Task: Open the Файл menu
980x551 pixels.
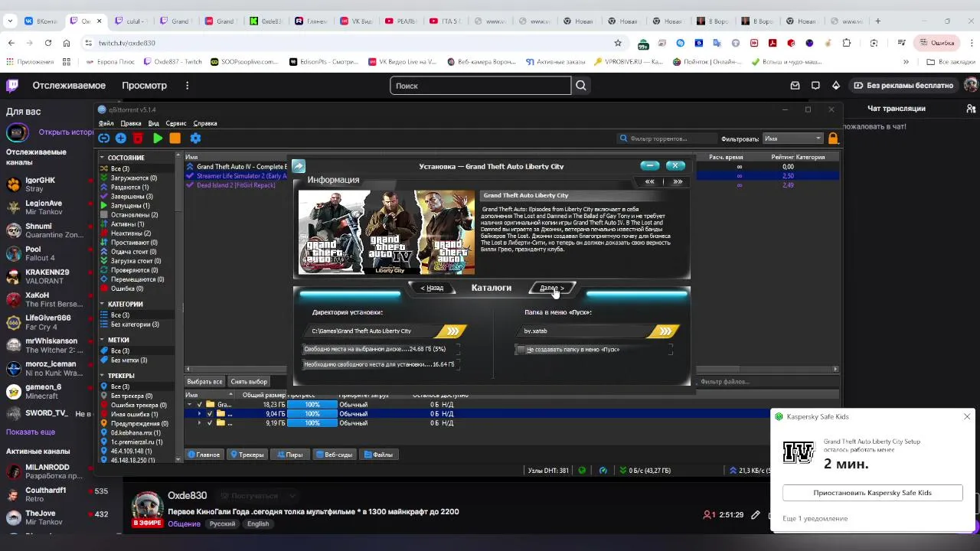Action: click(106, 123)
